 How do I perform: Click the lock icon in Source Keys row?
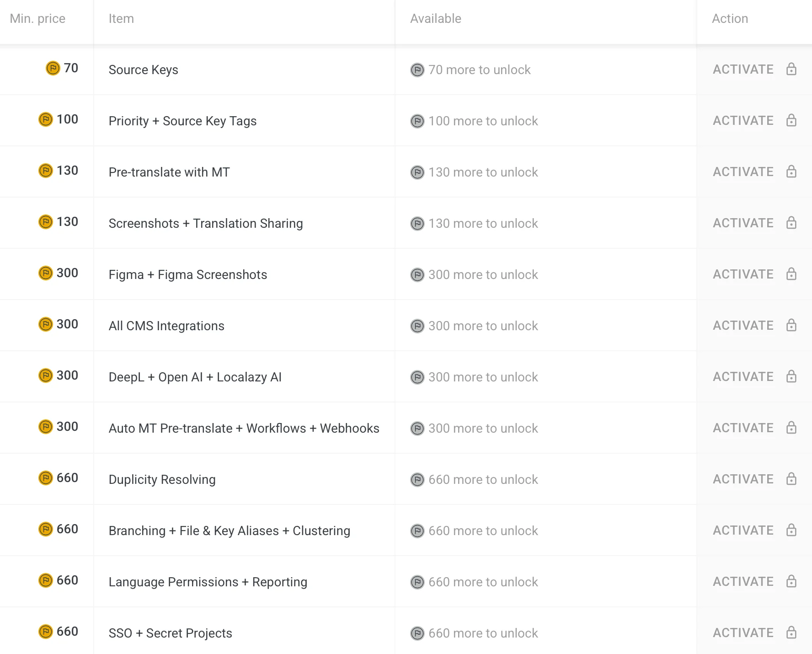coord(791,70)
